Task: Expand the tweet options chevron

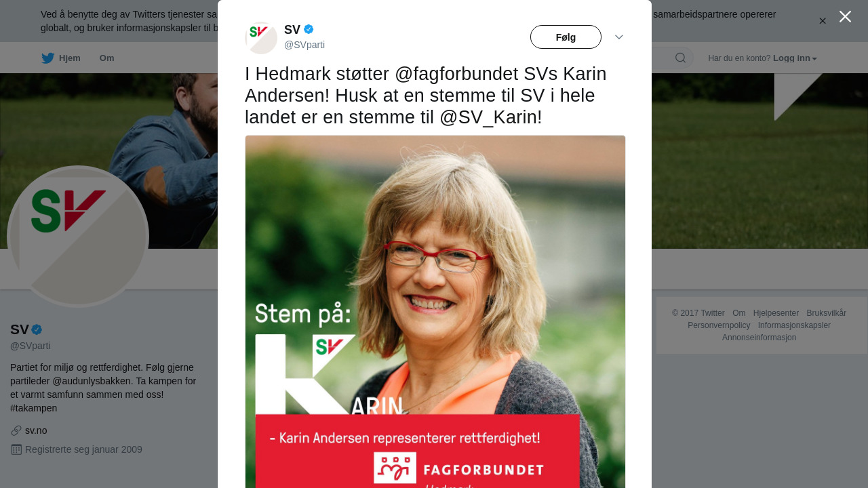Action: pos(619,37)
